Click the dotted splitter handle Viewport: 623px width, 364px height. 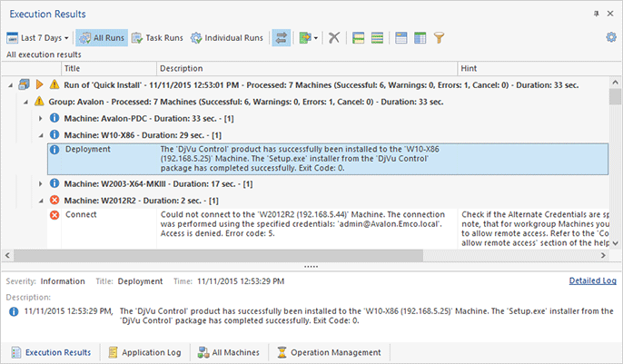311,267
